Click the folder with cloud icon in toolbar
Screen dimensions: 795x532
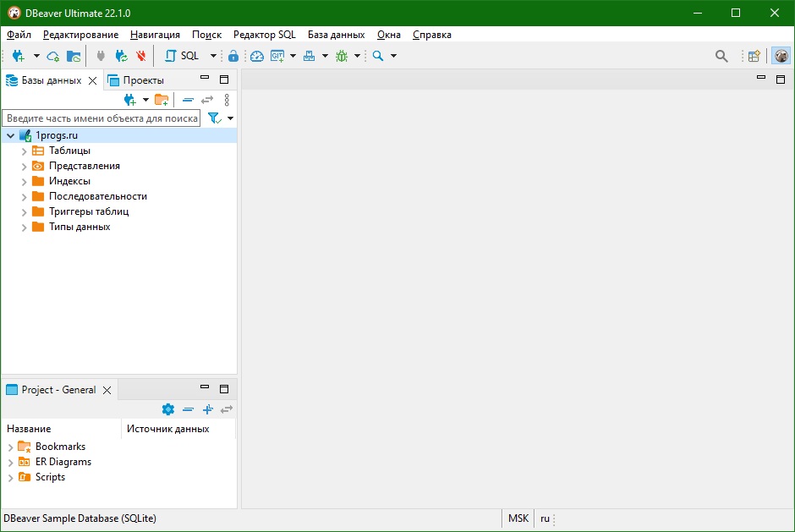point(74,56)
